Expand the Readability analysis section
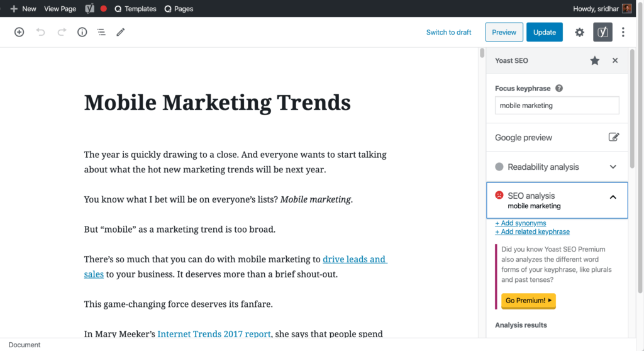The width and height of the screenshot is (644, 351). pyautogui.click(x=613, y=167)
